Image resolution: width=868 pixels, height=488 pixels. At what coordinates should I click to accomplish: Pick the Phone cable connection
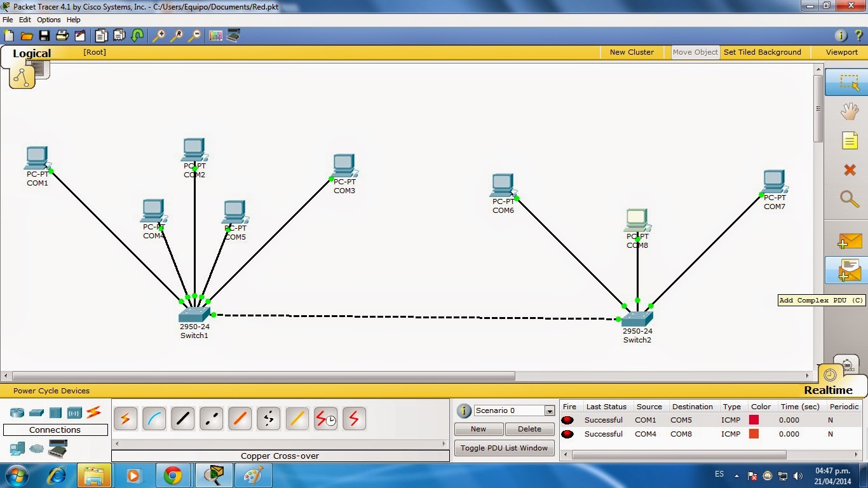[x=268, y=419]
